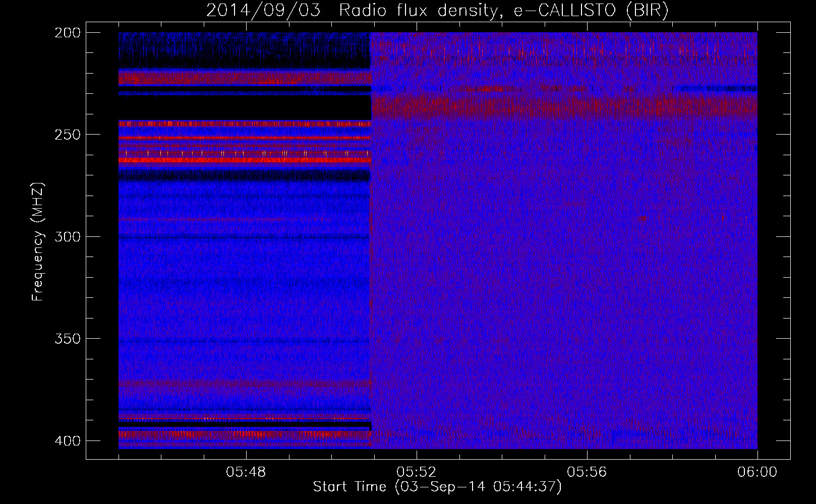This screenshot has height=504, width=816.
Task: Click the 05:48 time tick label
Action: click(x=246, y=472)
